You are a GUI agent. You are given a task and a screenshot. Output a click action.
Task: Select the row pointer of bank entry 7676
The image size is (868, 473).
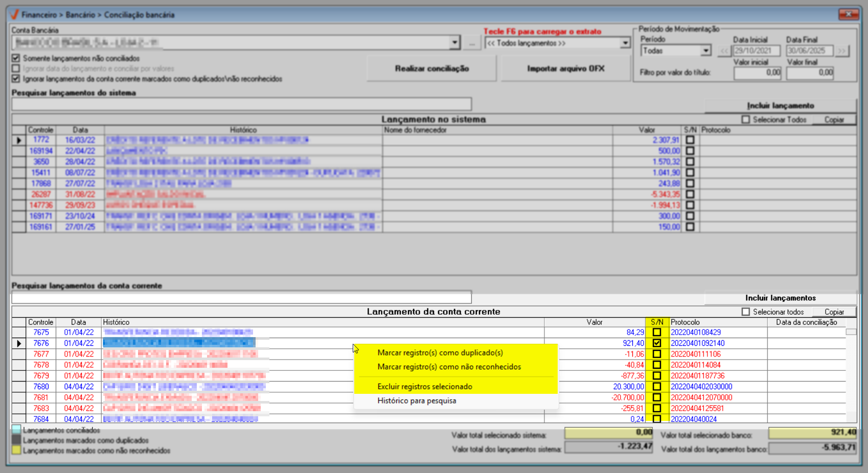pos(19,343)
